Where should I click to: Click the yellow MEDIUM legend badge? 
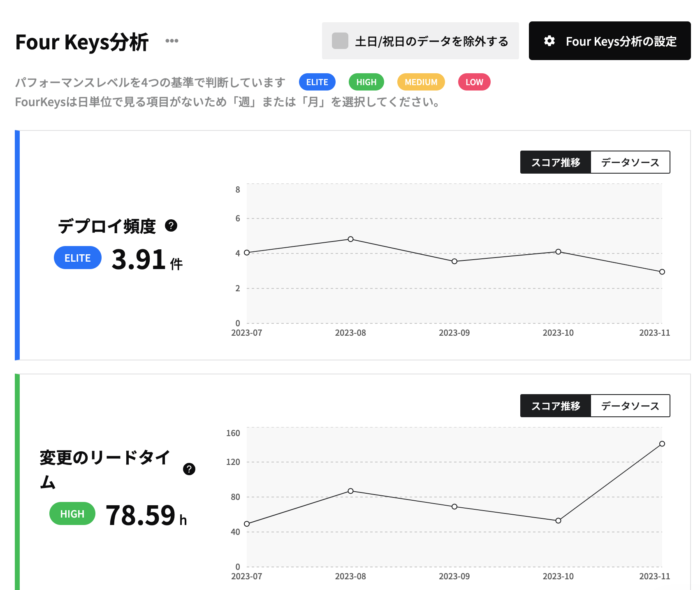coord(421,82)
